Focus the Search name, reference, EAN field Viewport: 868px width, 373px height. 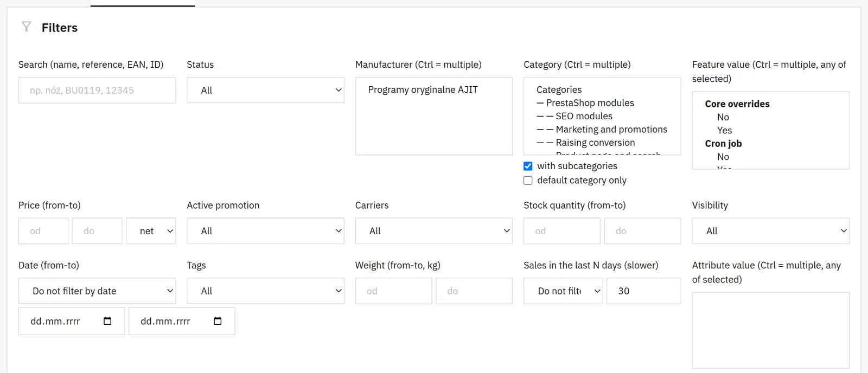[x=97, y=90]
